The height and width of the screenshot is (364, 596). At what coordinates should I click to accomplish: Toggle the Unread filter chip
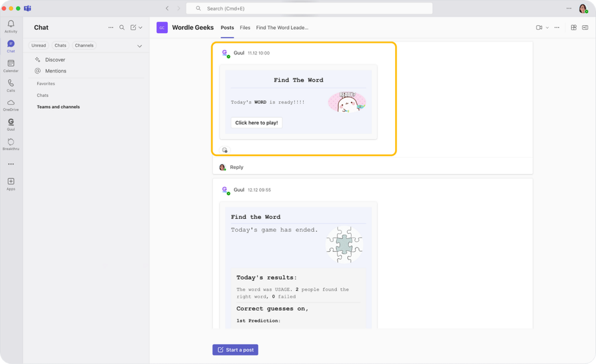tap(39, 45)
